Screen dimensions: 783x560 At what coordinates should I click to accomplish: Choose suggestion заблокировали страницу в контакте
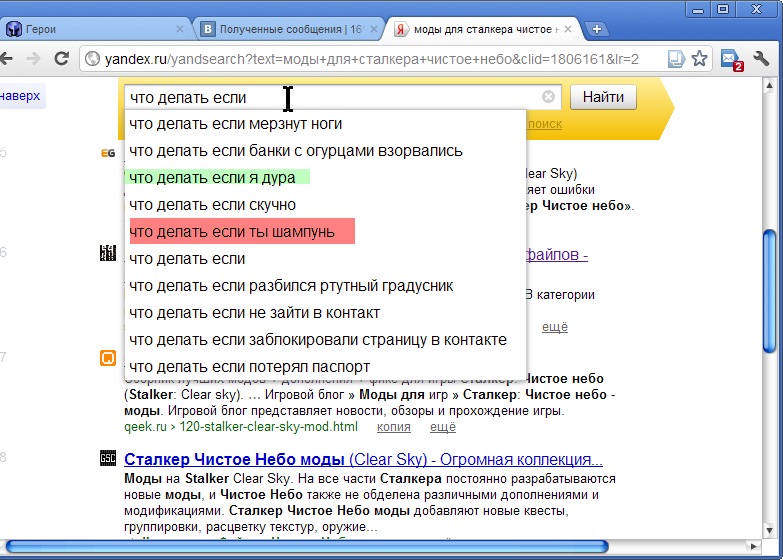coord(318,340)
